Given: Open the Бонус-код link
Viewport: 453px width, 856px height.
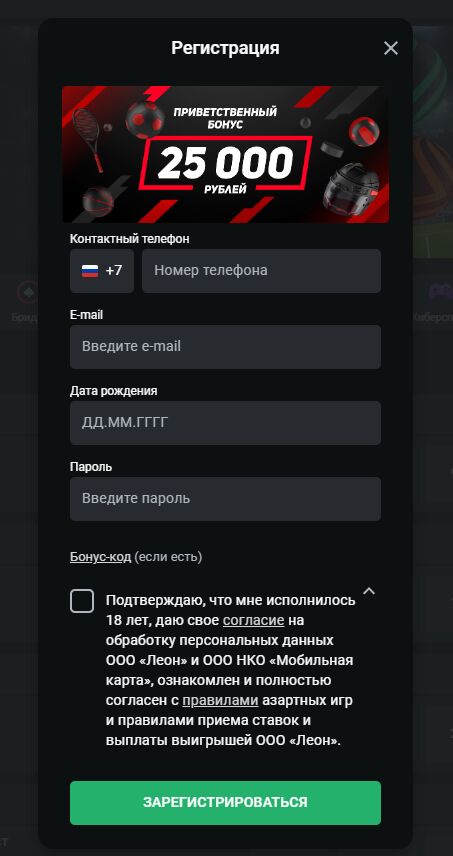Looking at the screenshot, I should pyautogui.click(x=100, y=557).
